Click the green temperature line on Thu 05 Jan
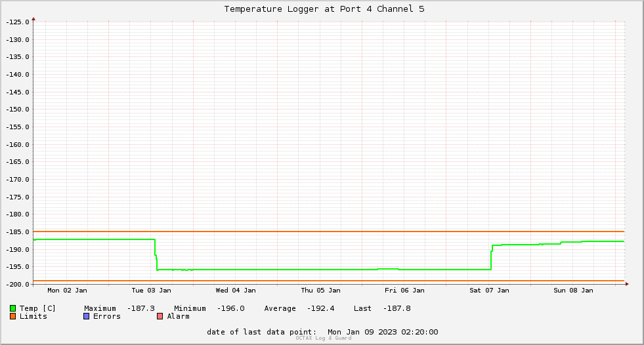644x345 pixels. pyautogui.click(x=321, y=270)
